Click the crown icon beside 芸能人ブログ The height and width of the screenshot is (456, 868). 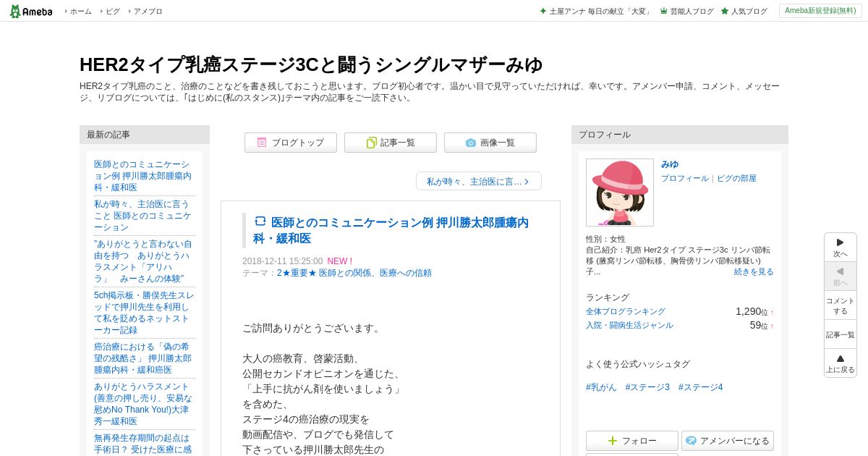coord(664,11)
